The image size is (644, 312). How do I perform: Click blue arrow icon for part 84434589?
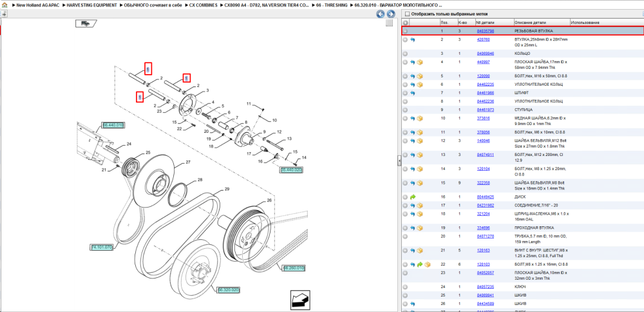[413, 304]
